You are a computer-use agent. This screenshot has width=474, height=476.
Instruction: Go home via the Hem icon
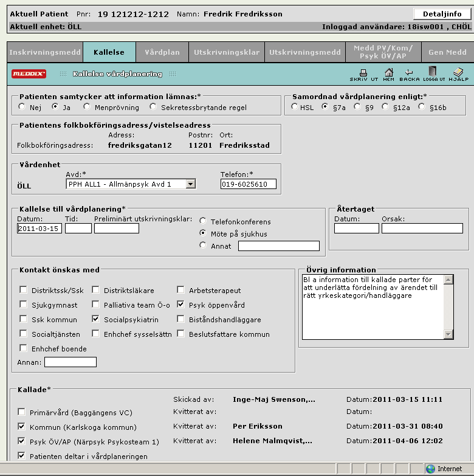tap(389, 75)
